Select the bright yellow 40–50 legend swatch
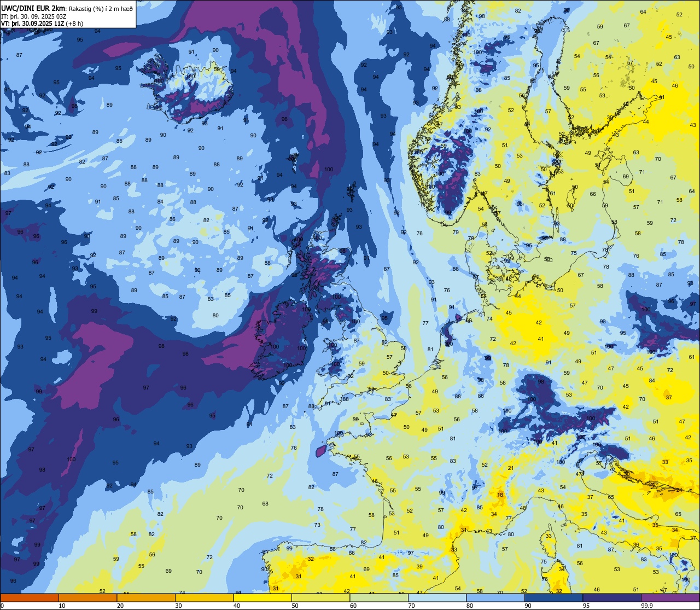 pyautogui.click(x=262, y=597)
